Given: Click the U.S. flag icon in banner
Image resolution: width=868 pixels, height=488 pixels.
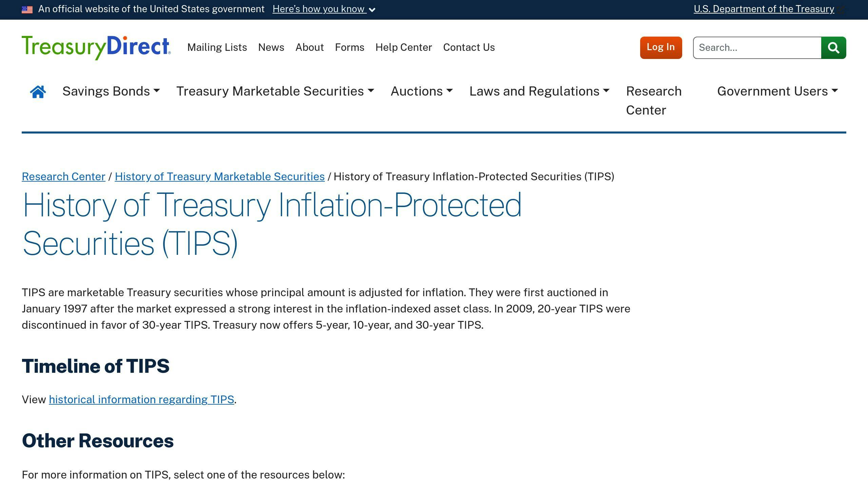Looking at the screenshot, I should (x=26, y=9).
